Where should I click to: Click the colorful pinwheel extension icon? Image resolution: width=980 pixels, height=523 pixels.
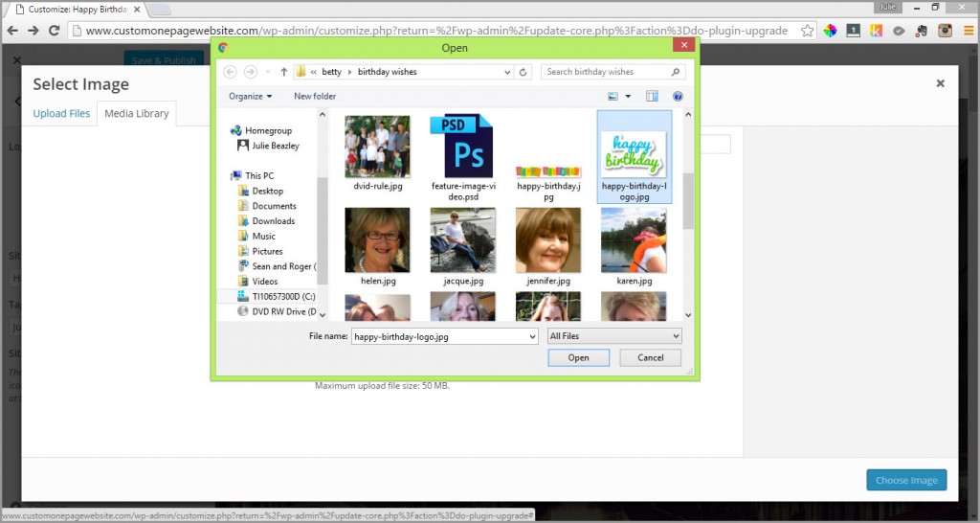[x=830, y=31]
